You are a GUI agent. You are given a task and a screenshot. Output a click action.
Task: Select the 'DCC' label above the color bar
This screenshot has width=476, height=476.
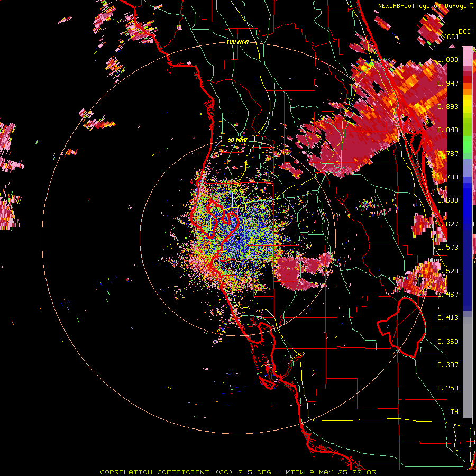(464, 32)
